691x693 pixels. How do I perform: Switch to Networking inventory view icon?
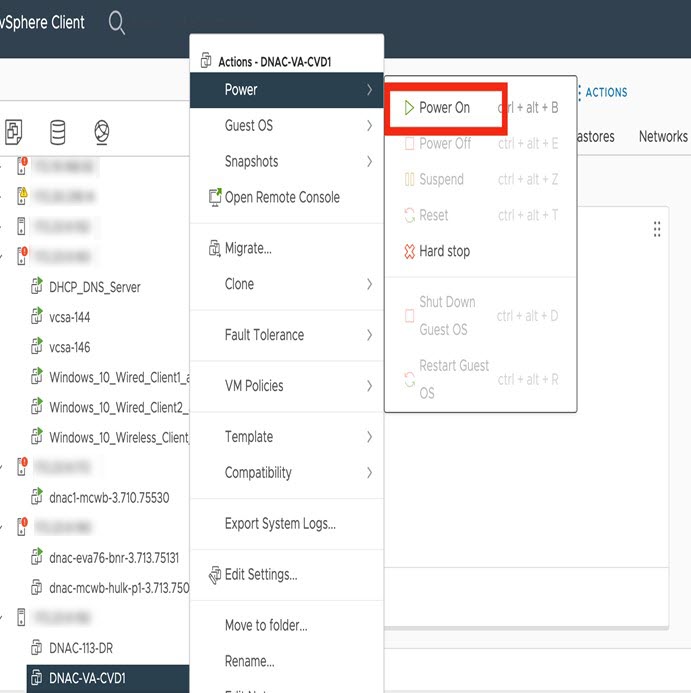pyautogui.click(x=102, y=132)
